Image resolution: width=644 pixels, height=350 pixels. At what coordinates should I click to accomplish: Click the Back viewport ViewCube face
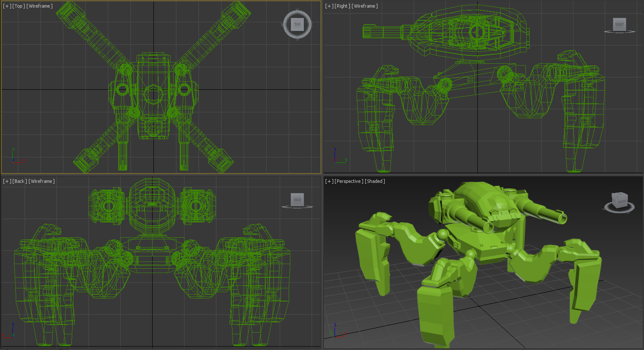(x=297, y=199)
